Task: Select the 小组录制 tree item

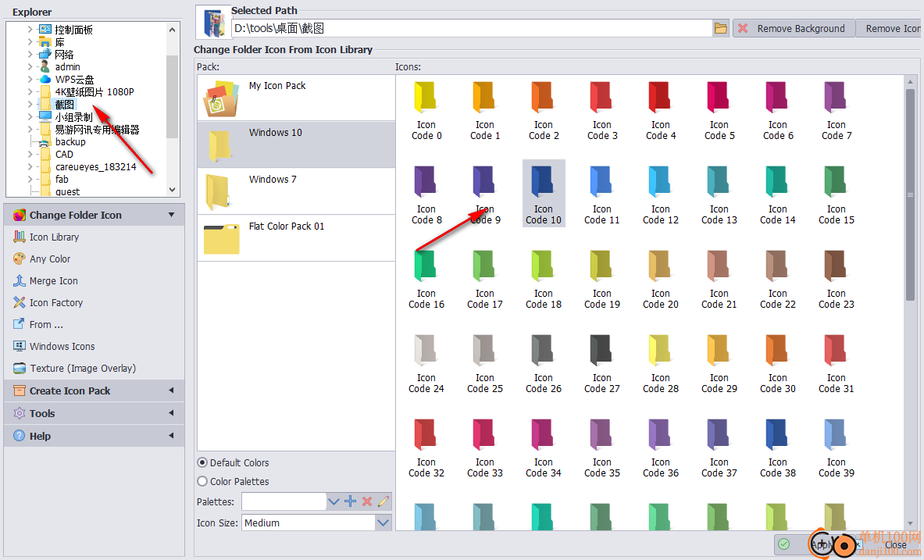Action: (73, 117)
